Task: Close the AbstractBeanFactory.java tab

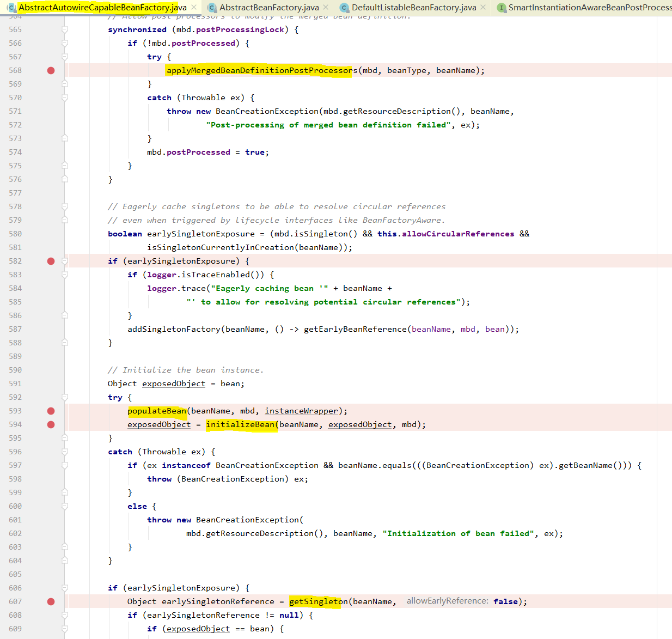Action: point(326,8)
